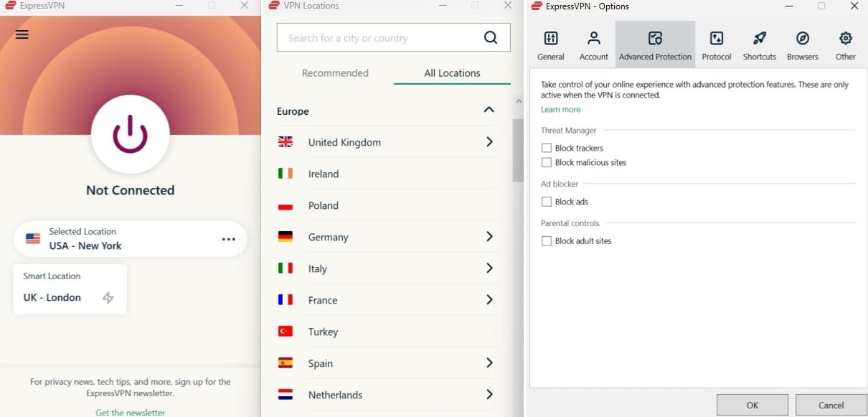Click the Poland flag icon
Image resolution: width=868 pixels, height=417 pixels.
(286, 205)
